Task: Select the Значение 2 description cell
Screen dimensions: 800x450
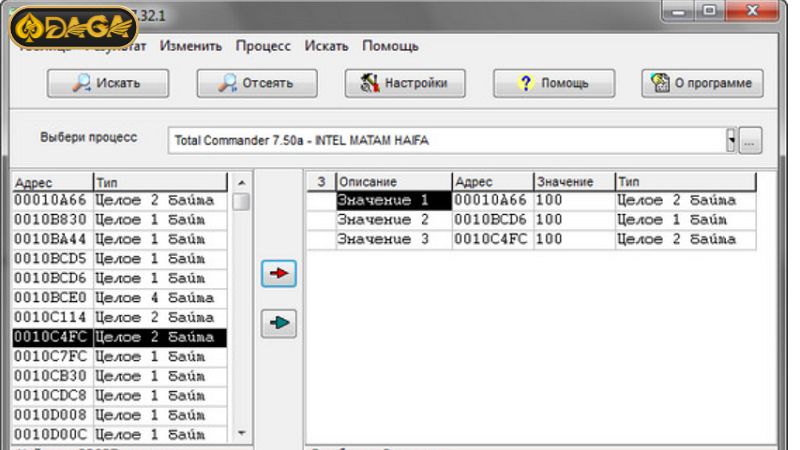Action: [394, 220]
